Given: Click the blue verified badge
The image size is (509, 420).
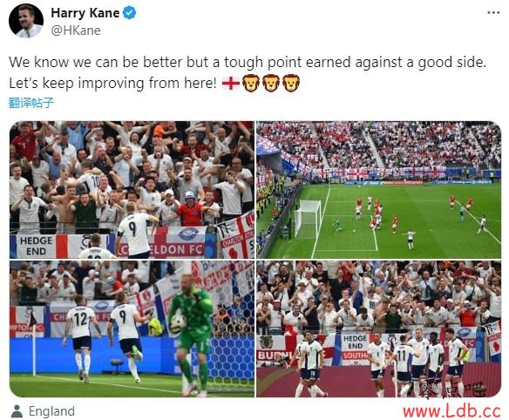Looking at the screenshot, I should [130, 13].
